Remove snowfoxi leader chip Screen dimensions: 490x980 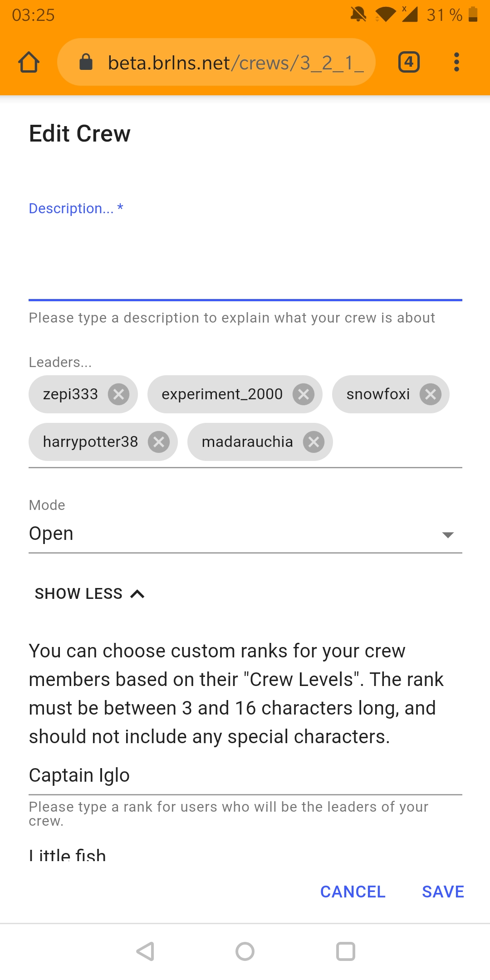click(x=431, y=394)
